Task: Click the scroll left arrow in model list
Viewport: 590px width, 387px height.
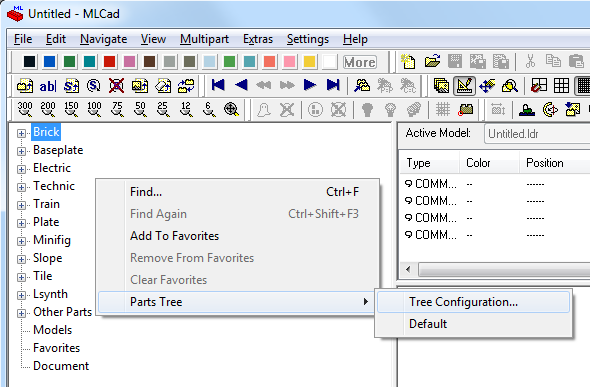Action: [408, 269]
